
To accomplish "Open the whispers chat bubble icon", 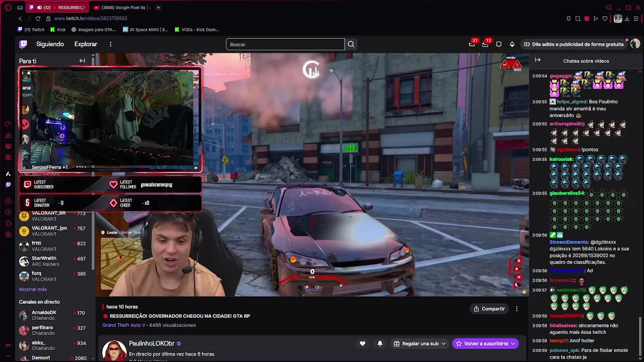I will coord(499,44).
